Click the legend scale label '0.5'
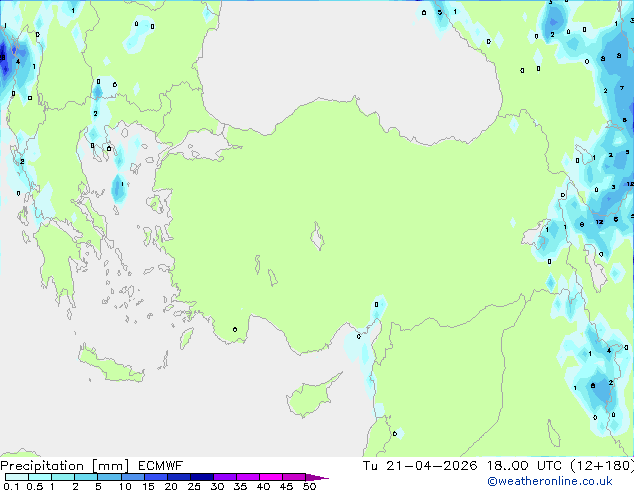The height and width of the screenshot is (490, 634). point(34,486)
